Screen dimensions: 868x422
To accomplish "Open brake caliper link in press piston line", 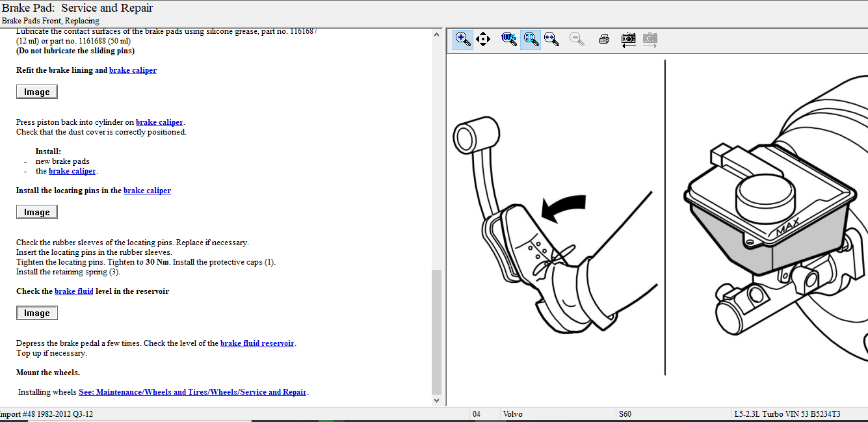I will [x=159, y=122].
